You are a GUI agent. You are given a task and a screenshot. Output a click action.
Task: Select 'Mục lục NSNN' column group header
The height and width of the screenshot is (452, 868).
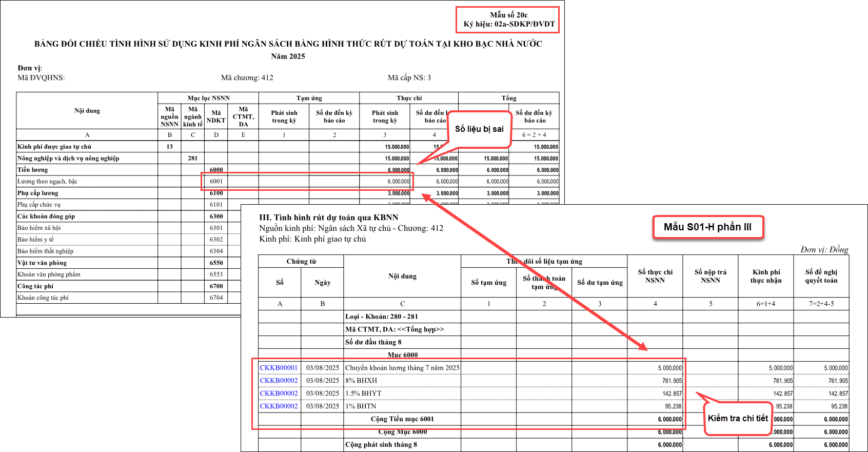tap(208, 98)
